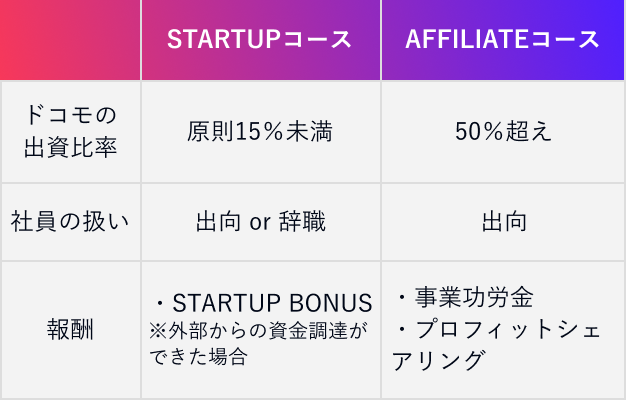This screenshot has height=400, width=626.
Task: Click the ドコモの出資比率 row label
Action: coord(70,131)
